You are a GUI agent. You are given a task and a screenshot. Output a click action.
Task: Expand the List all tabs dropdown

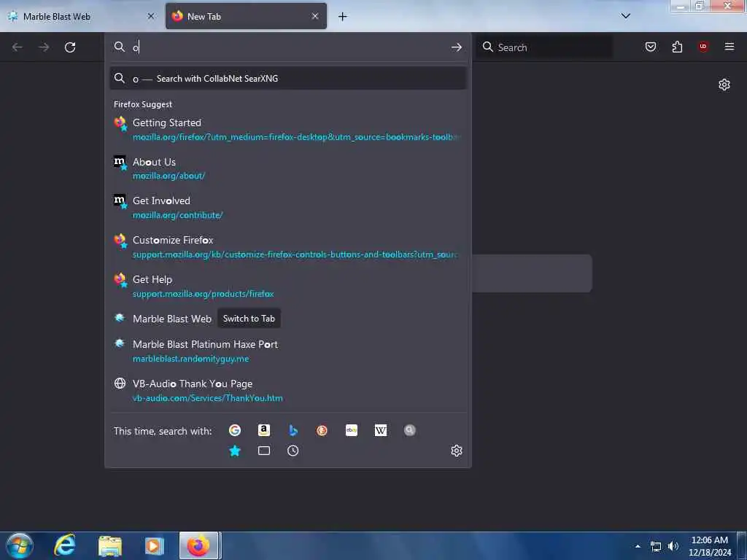626,16
